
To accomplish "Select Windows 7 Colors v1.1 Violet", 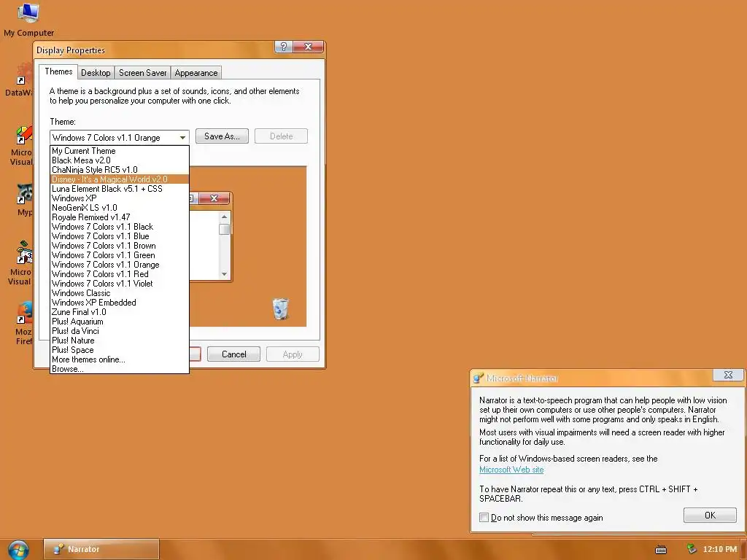I will pyautogui.click(x=120, y=284).
